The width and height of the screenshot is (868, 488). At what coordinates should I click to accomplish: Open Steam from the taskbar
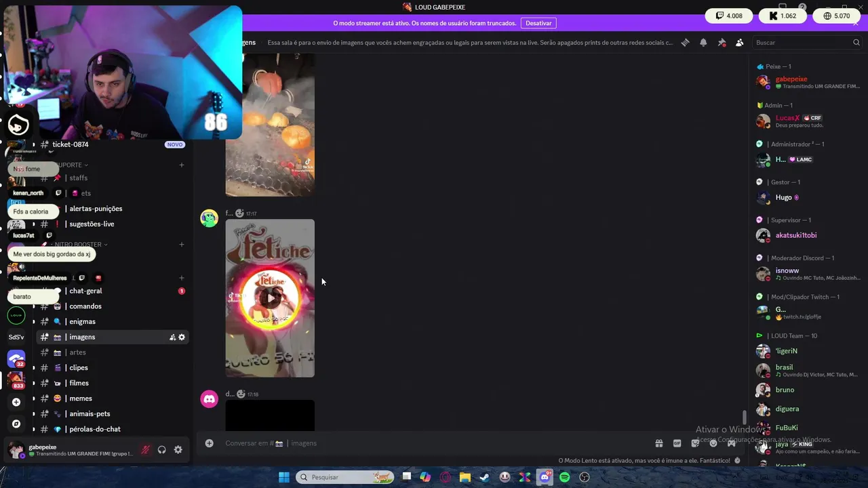click(x=484, y=477)
